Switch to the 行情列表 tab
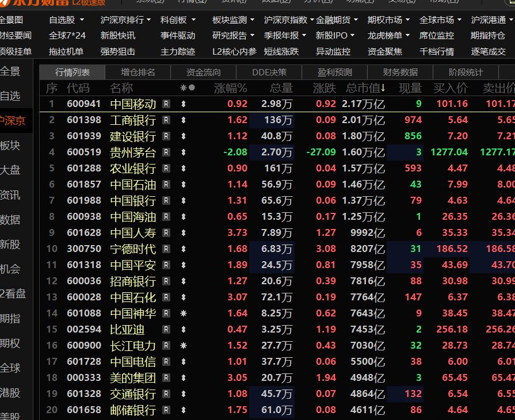This screenshot has width=515, height=420. point(73,72)
